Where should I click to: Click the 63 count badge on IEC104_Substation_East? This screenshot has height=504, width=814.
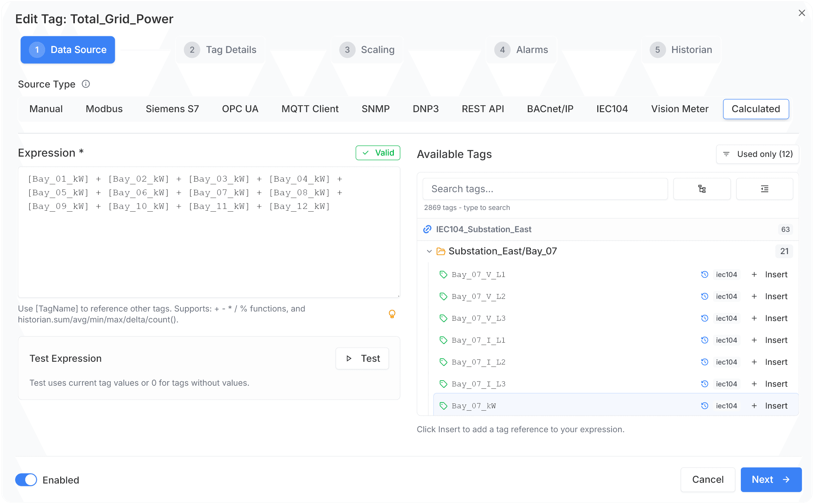pyautogui.click(x=785, y=229)
